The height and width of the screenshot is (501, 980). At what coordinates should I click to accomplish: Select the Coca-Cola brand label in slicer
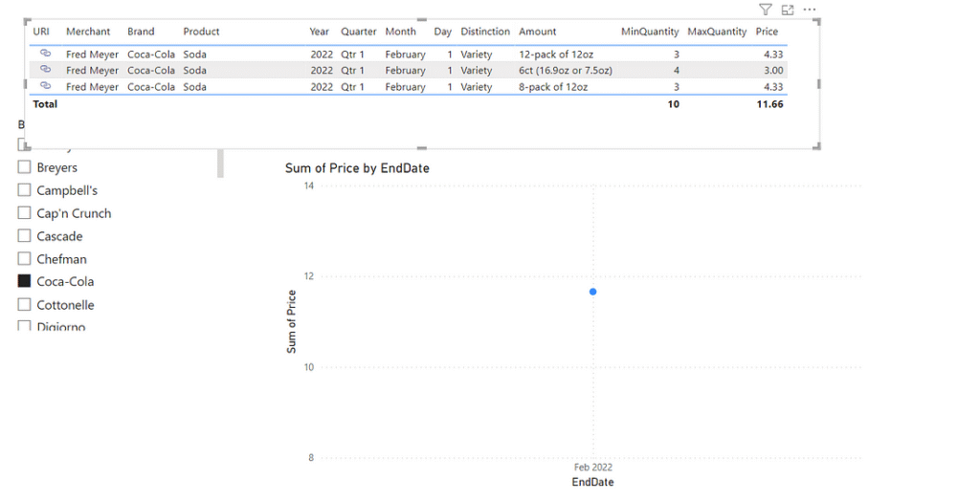click(66, 281)
